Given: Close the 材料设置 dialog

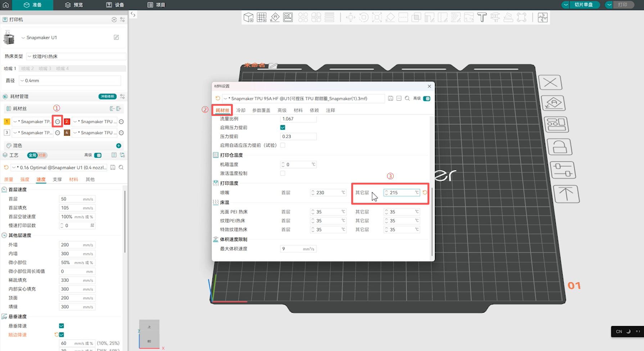Looking at the screenshot, I should (x=429, y=86).
